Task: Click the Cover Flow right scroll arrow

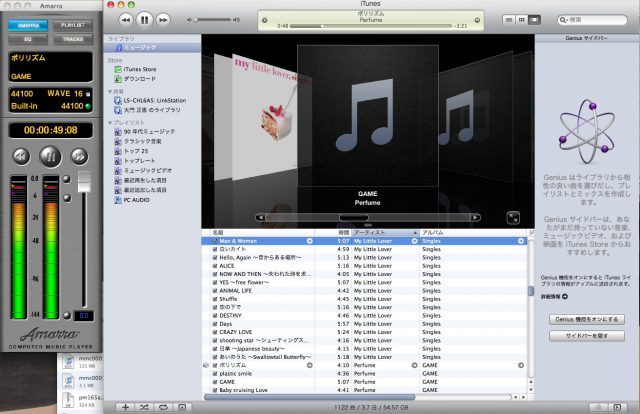Action: tap(475, 218)
